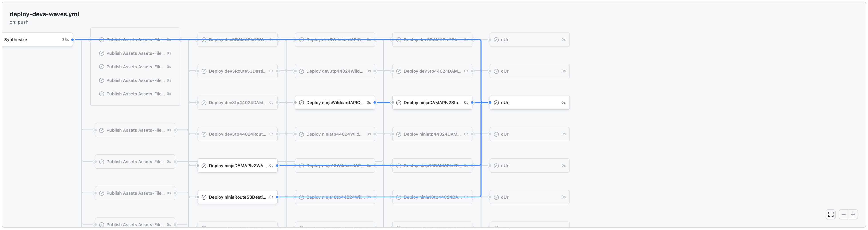Screen dimensions: 868x230
Task: Click skipped icon beside Deploy dev3tp44024Wild job
Action: pyautogui.click(x=301, y=71)
